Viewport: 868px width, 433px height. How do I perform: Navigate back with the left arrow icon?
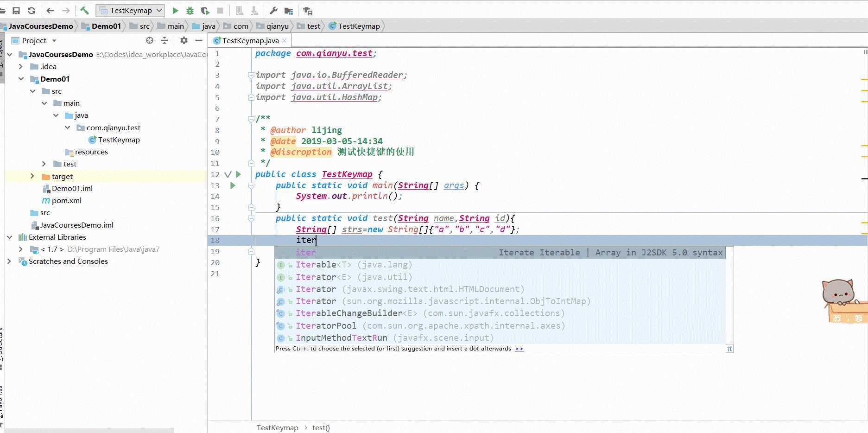51,10
